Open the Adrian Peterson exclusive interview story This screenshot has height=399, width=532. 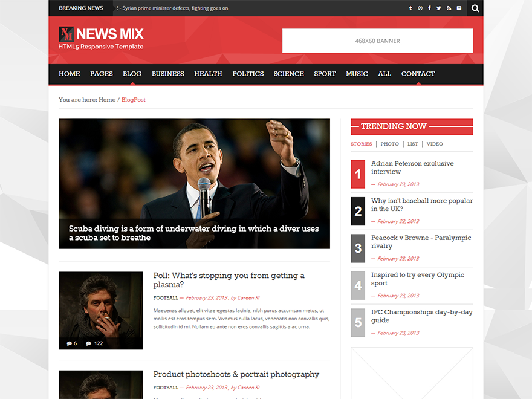coord(412,167)
